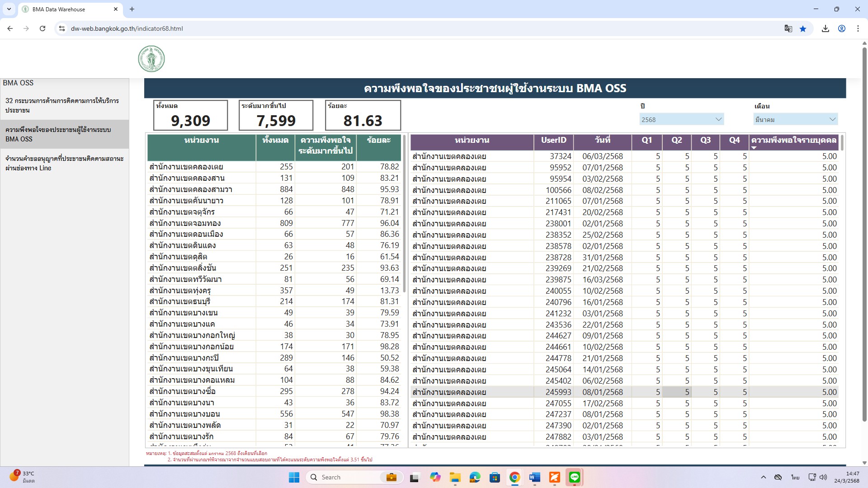
Task: Open Microsoft Store from taskbar
Action: (x=495, y=477)
